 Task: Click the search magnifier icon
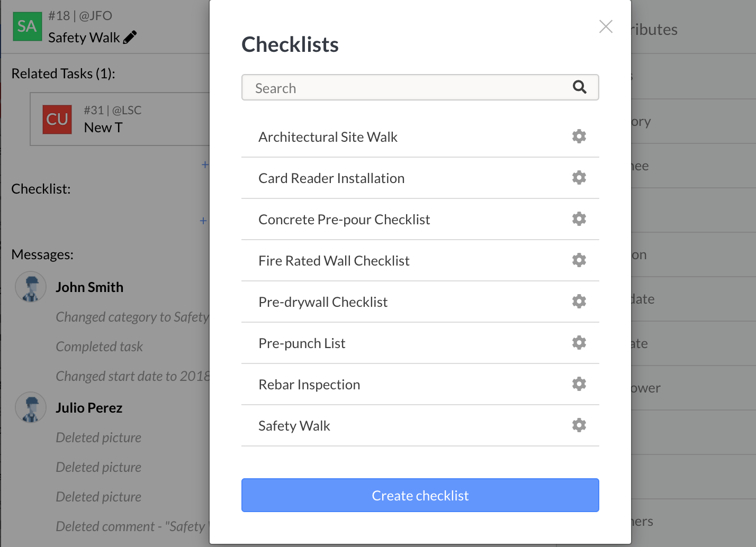coord(580,87)
